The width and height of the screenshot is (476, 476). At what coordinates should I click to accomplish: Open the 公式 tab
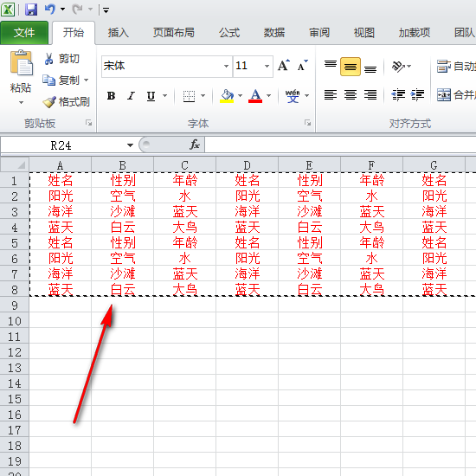[229, 33]
